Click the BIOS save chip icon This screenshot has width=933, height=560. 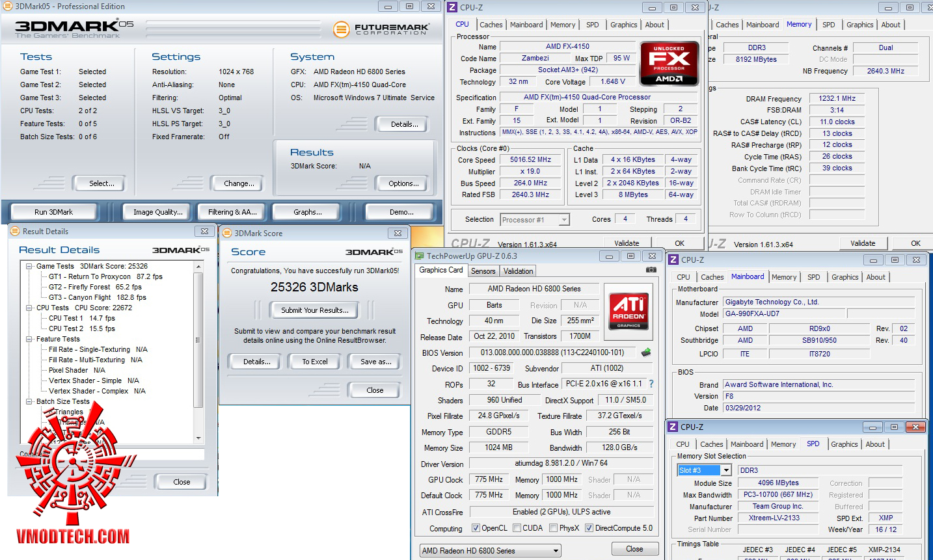pyautogui.click(x=646, y=353)
